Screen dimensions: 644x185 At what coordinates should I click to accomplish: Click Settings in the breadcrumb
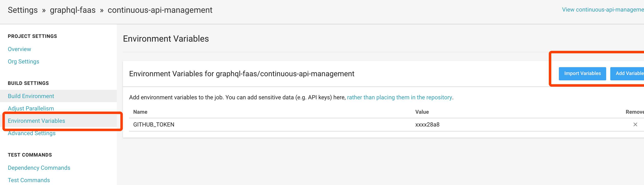pyautogui.click(x=23, y=10)
